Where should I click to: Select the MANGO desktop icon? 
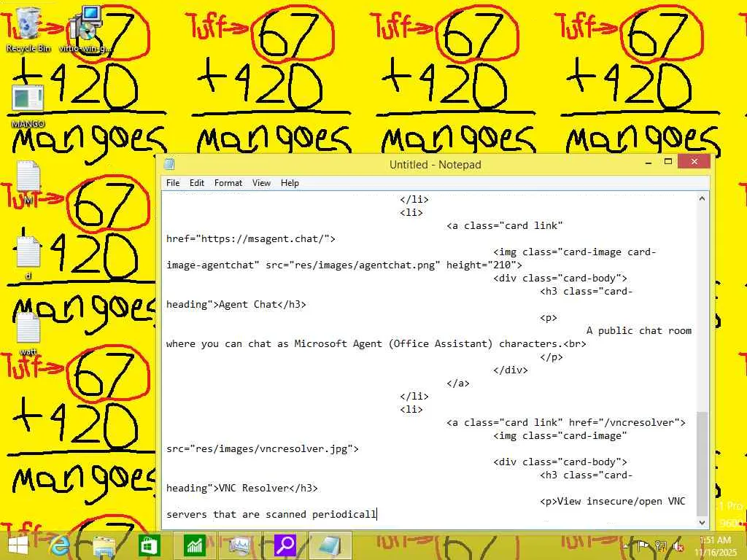click(x=28, y=106)
